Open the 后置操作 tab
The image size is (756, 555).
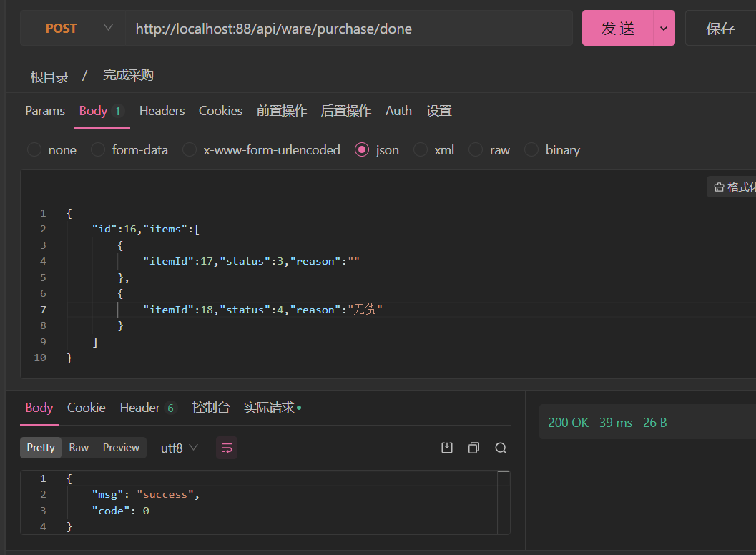[346, 111]
